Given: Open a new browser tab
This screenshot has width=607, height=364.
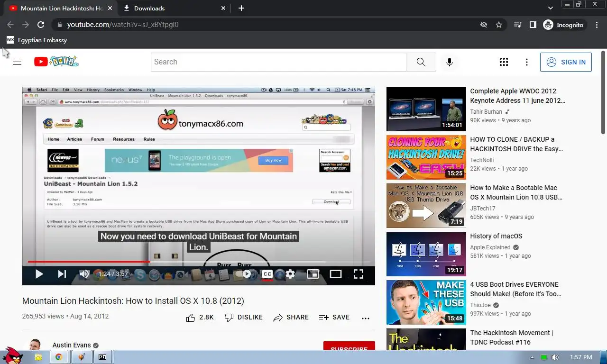Looking at the screenshot, I should click(241, 8).
